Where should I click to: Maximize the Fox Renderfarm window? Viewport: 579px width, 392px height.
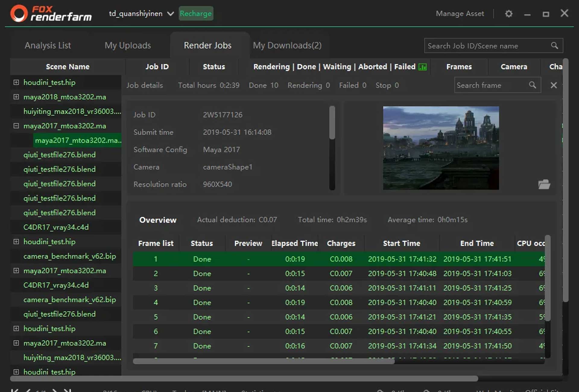coord(546,14)
